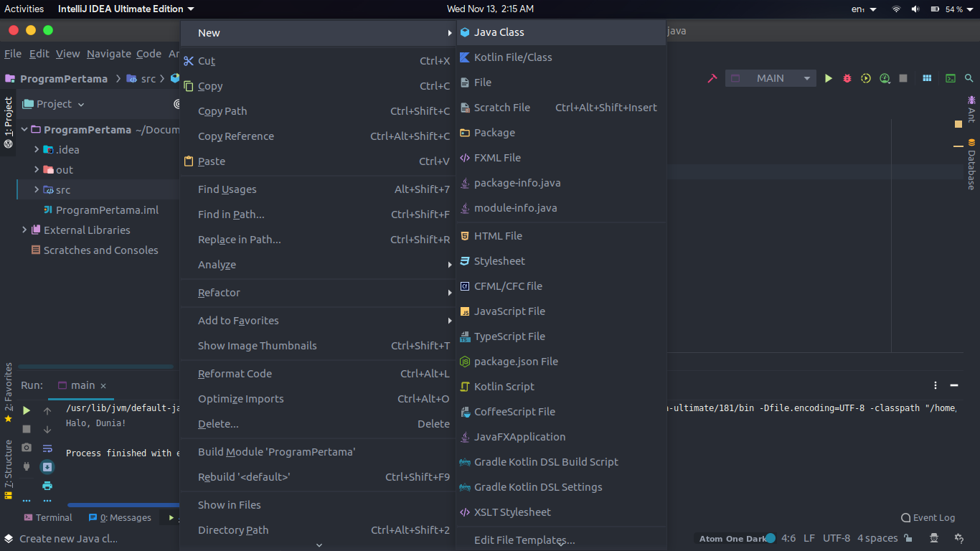Screen dimensions: 980x551
Task: Click the gray stop square in top toolbar
Action: tap(903, 78)
